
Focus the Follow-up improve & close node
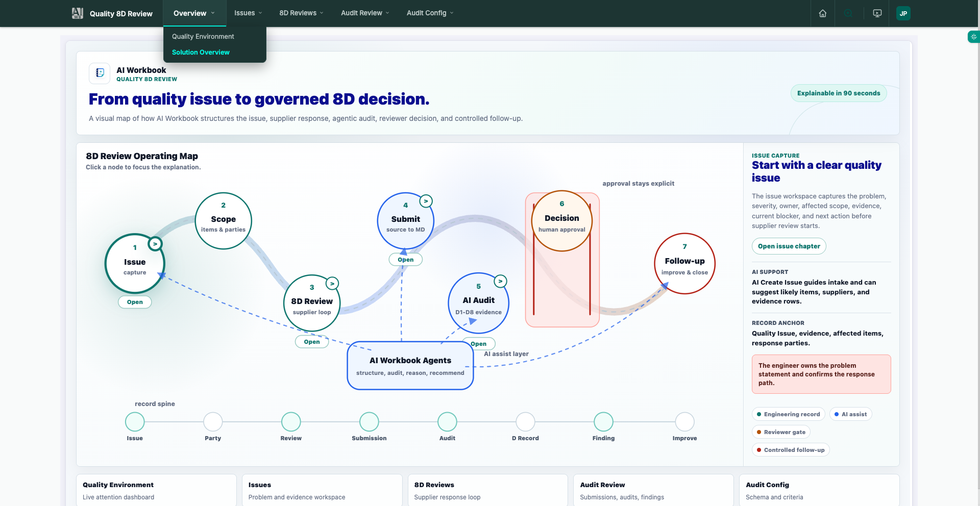685,264
